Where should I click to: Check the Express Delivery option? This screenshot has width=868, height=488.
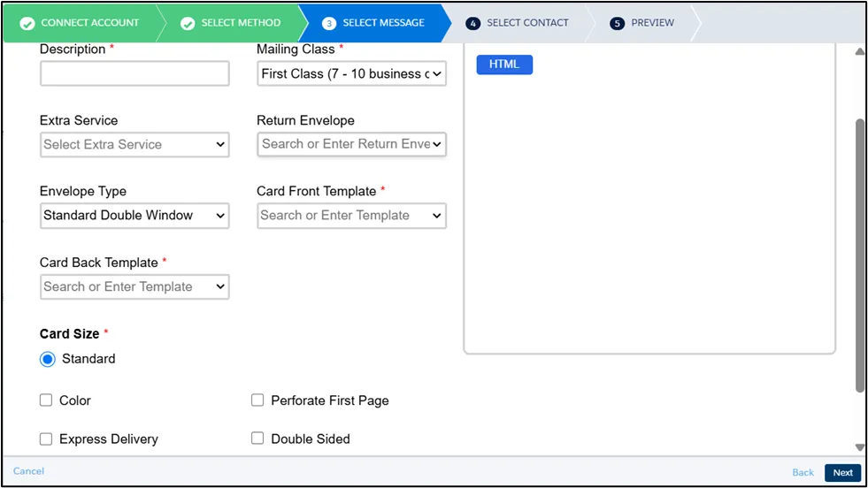tap(46, 438)
